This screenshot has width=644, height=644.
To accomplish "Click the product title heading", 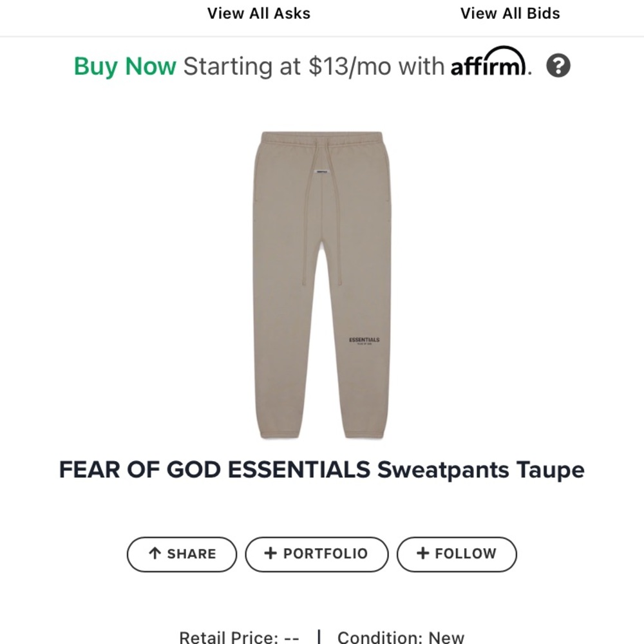I will pyautogui.click(x=322, y=470).
